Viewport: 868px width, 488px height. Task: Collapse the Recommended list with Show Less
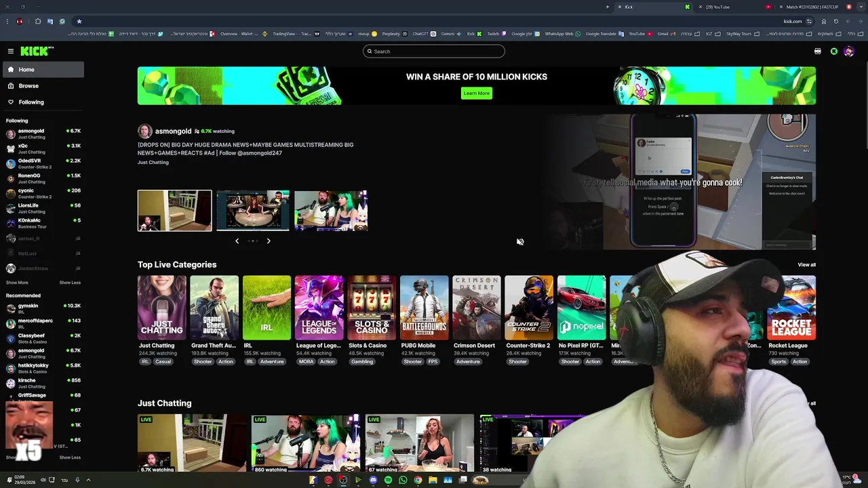pos(70,457)
